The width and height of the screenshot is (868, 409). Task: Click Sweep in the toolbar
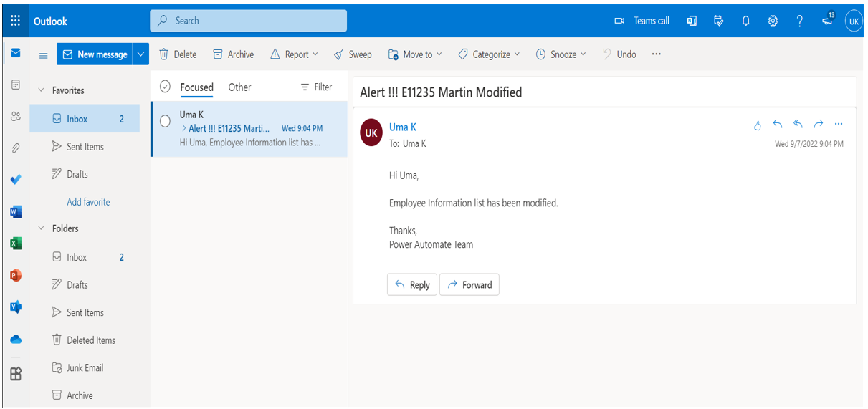[353, 54]
